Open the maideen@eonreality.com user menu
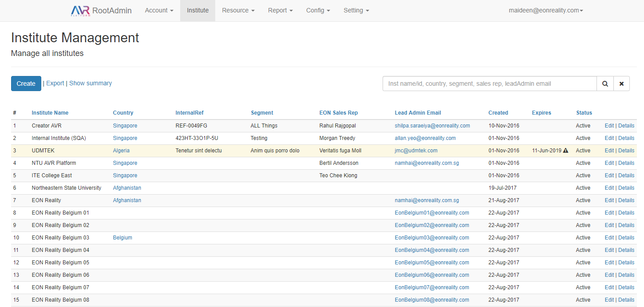Viewport: 644px width, 307px height. tap(546, 11)
